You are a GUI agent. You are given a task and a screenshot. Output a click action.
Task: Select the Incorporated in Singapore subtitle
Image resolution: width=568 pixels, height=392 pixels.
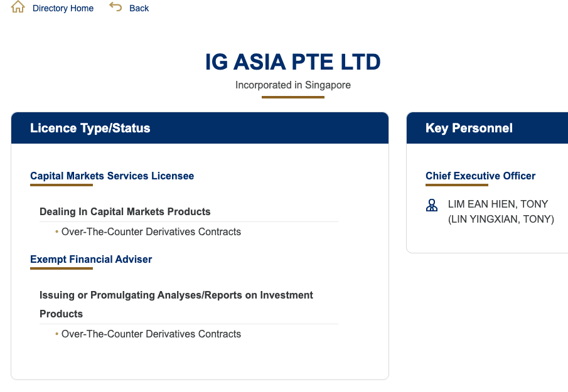[292, 85]
